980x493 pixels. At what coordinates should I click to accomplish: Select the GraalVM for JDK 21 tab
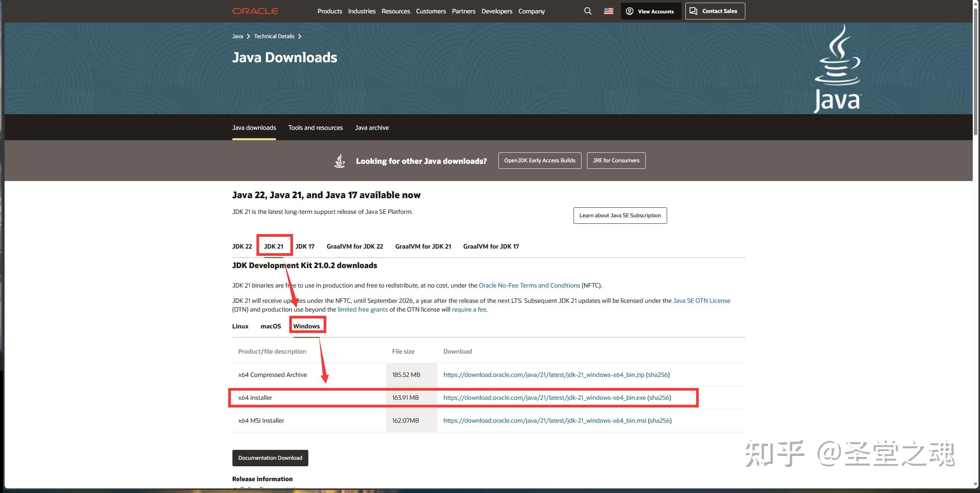point(423,246)
